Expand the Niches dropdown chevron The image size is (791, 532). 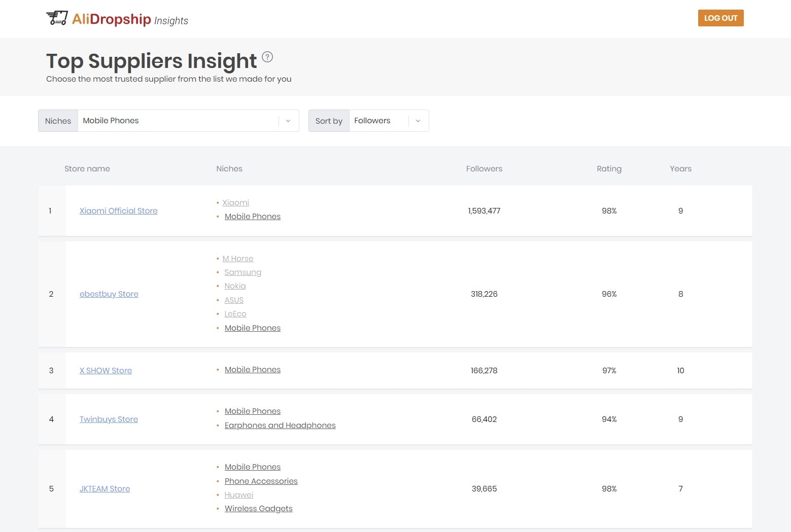pos(288,121)
